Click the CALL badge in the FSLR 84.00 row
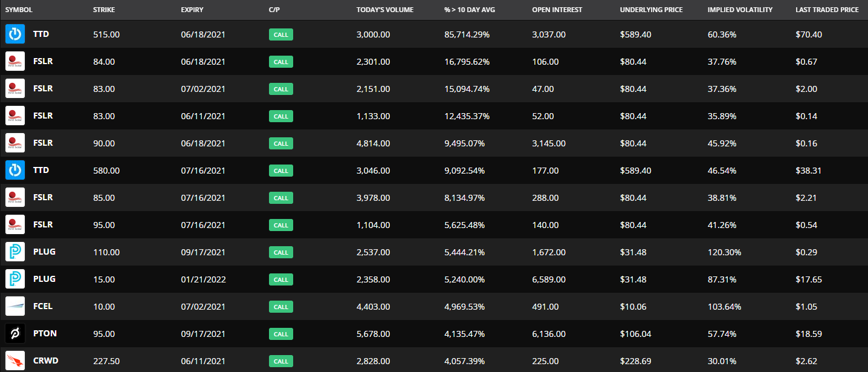Viewport: 868px width, 372px height. (281, 62)
